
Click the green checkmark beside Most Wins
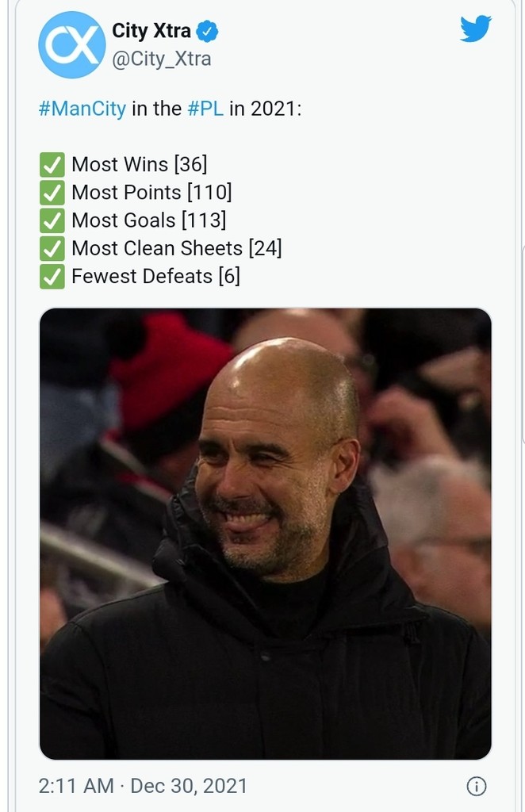pos(52,164)
